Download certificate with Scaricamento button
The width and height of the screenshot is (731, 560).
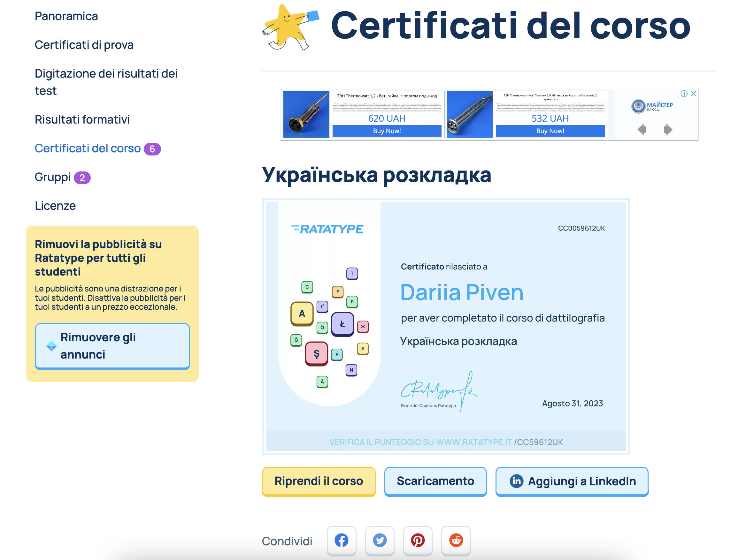[435, 481]
